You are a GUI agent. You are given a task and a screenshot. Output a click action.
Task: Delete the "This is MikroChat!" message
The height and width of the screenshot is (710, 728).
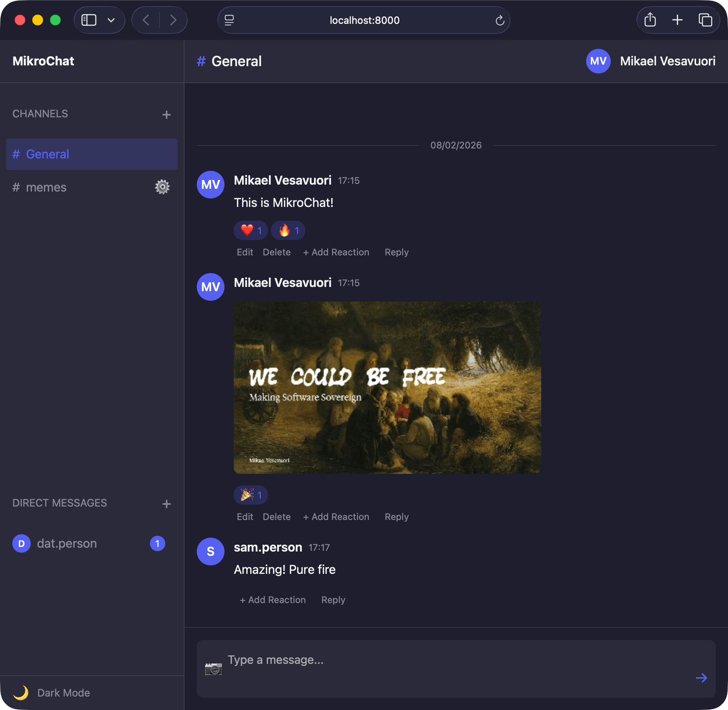tap(276, 252)
